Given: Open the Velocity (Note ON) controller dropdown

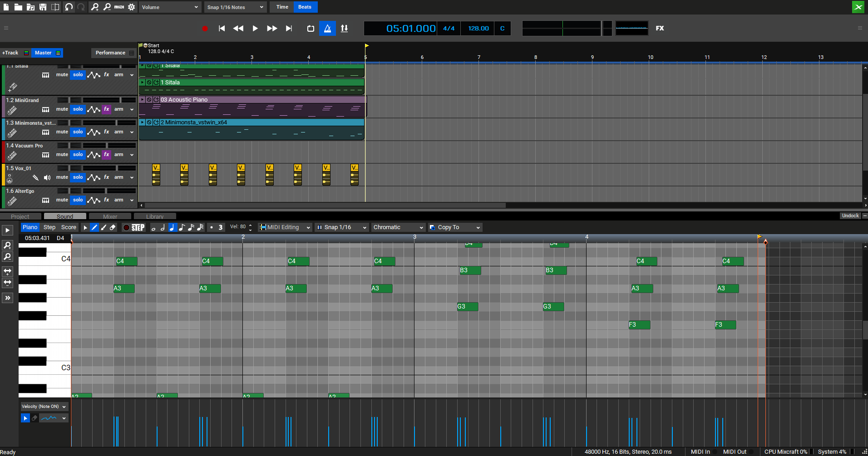Looking at the screenshot, I should (x=44, y=407).
